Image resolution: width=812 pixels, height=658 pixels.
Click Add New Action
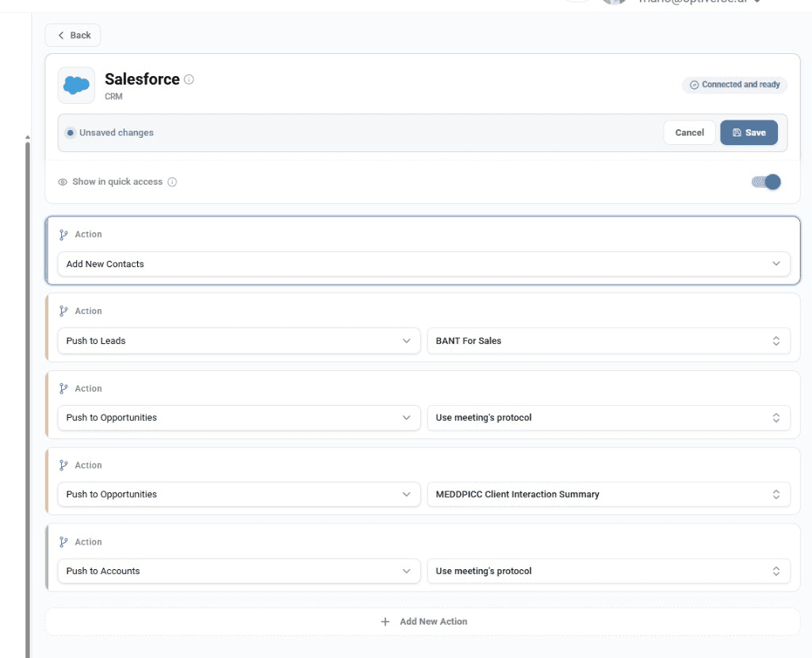[423, 622]
